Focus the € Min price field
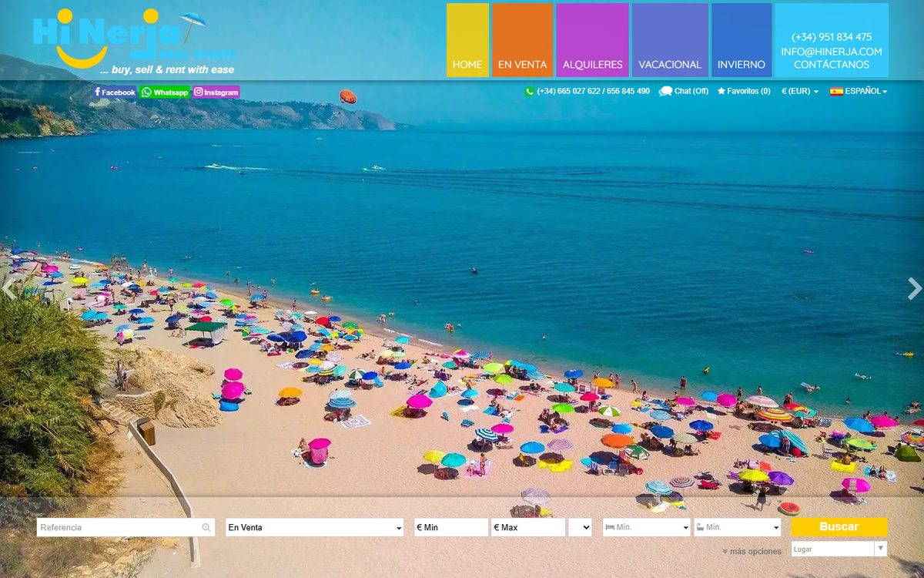Screen dimensions: 924x578 tap(451, 527)
